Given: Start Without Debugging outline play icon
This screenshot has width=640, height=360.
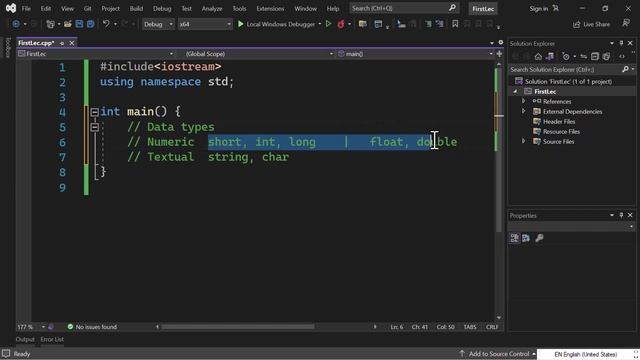Looking at the screenshot, I should click(x=329, y=24).
